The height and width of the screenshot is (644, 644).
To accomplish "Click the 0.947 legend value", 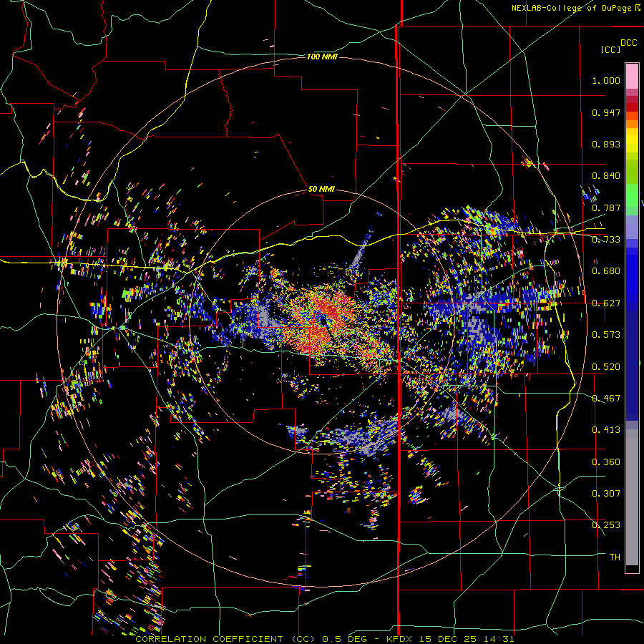I will coord(606,112).
